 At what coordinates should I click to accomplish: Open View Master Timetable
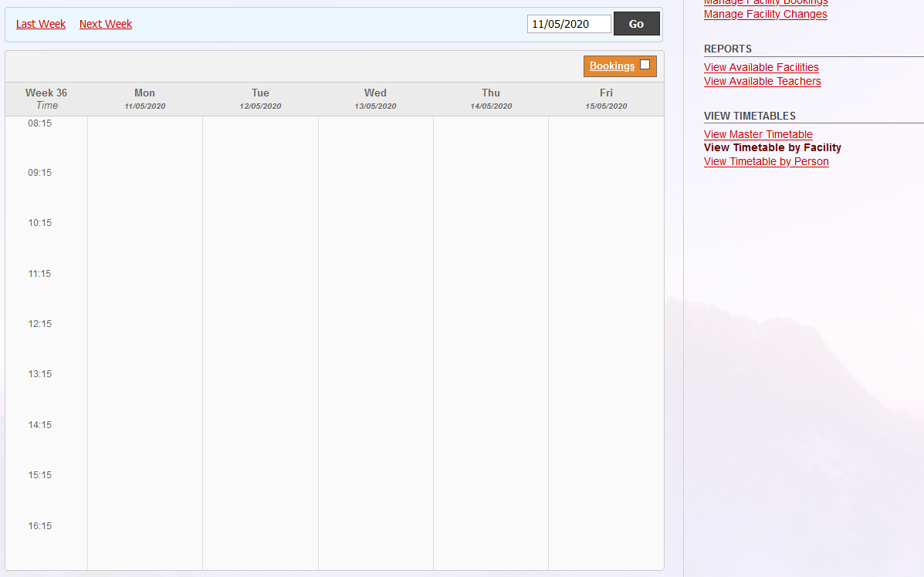click(x=758, y=134)
